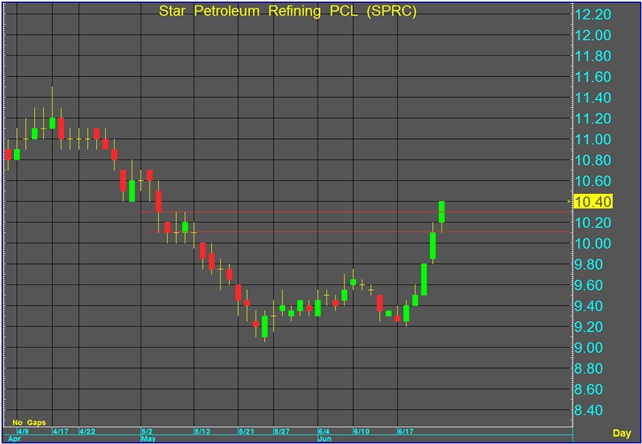Click the 11.60 price axis label
Viewport: 642px width, 444px height.
point(593,77)
